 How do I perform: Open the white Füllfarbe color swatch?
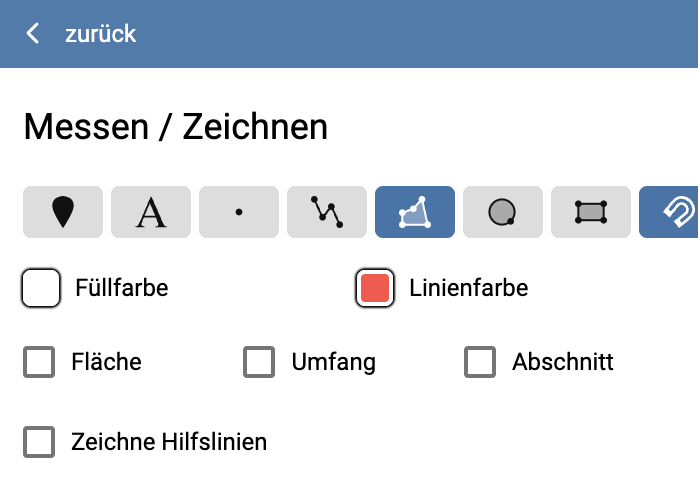point(41,289)
